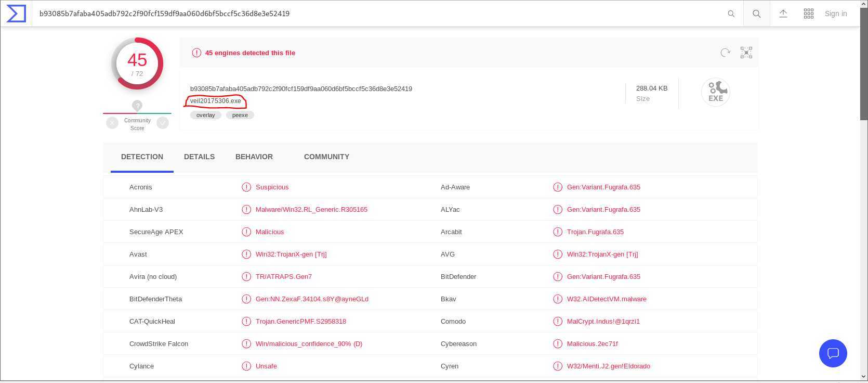
Task: Click SecureAge APEX Malicious result
Action: [x=270, y=232]
